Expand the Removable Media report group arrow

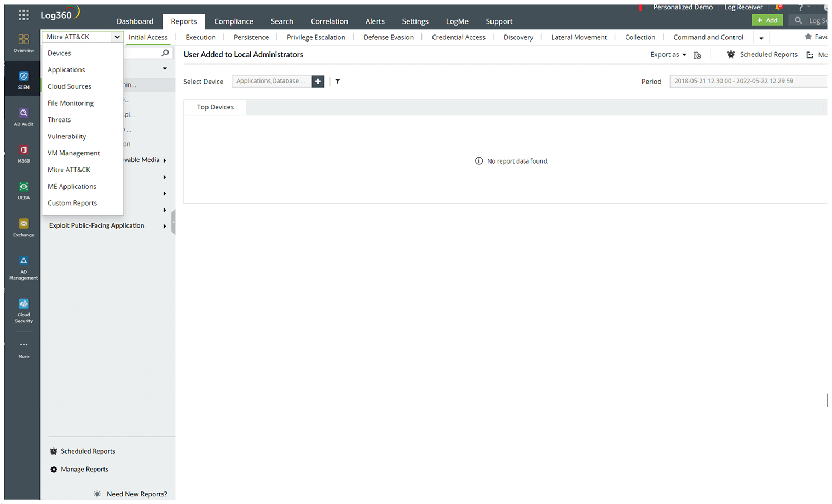[x=165, y=160]
